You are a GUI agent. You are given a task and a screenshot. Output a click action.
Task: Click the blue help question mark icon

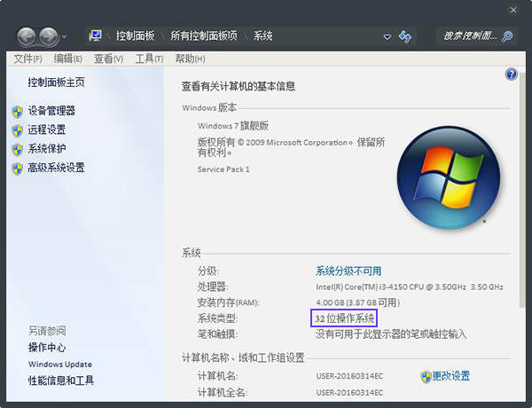pyautogui.click(x=511, y=74)
